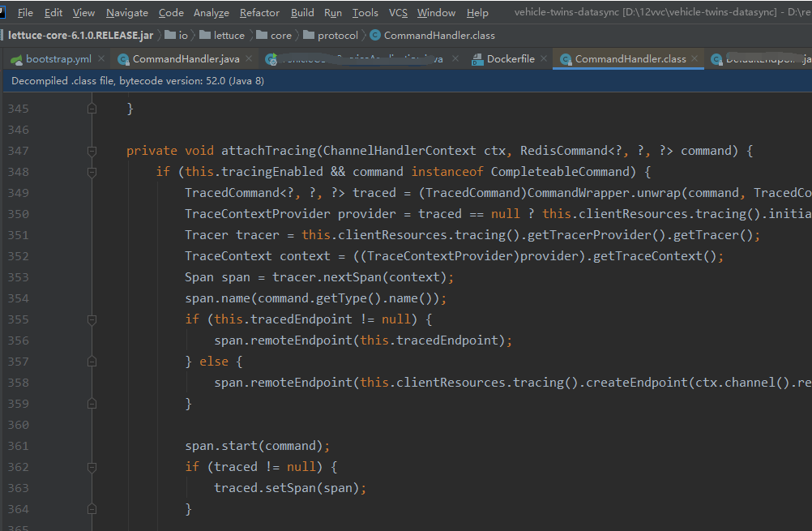Toggle the else fold marker at line 357
Image resolution: width=812 pixels, height=531 pixels.
pos(92,362)
